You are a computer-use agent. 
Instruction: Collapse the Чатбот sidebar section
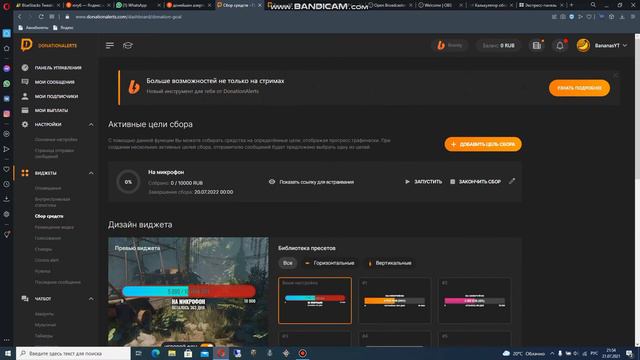tap(91, 299)
